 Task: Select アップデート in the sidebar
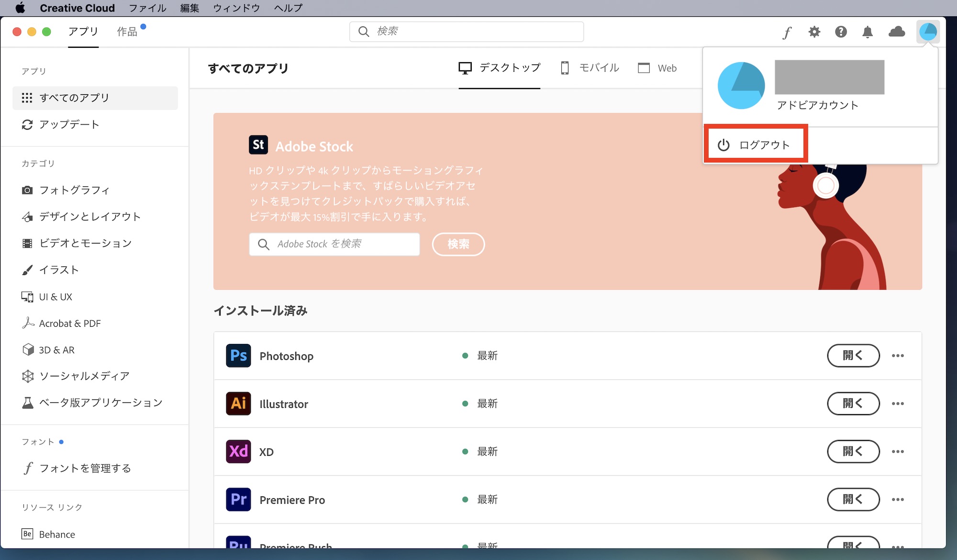pos(69,124)
